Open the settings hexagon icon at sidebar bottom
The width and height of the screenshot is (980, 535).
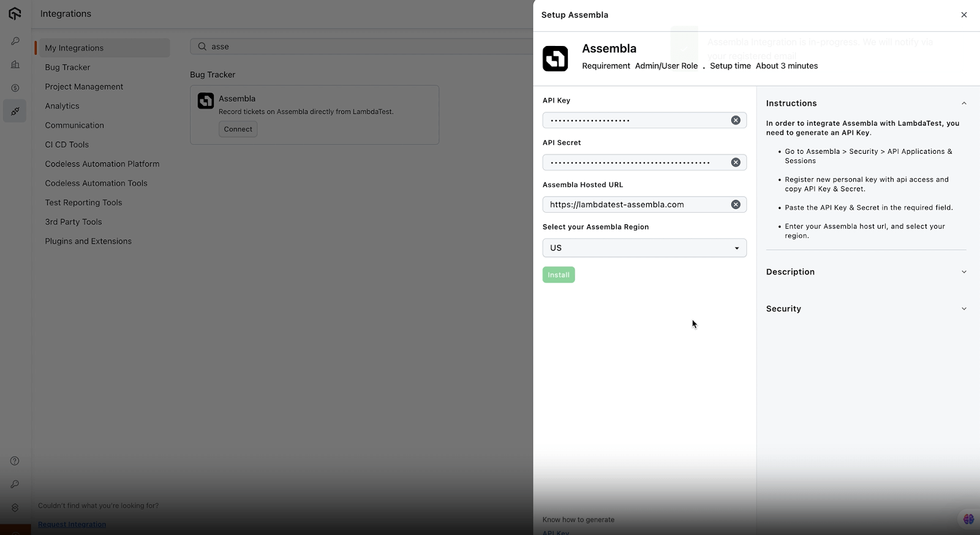pos(15,507)
